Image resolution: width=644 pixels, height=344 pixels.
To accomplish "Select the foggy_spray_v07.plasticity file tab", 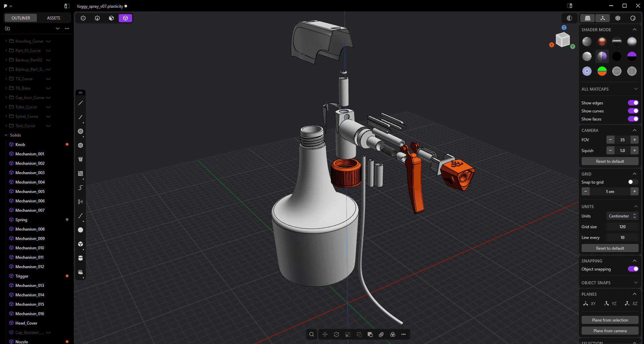I will coord(102,6).
